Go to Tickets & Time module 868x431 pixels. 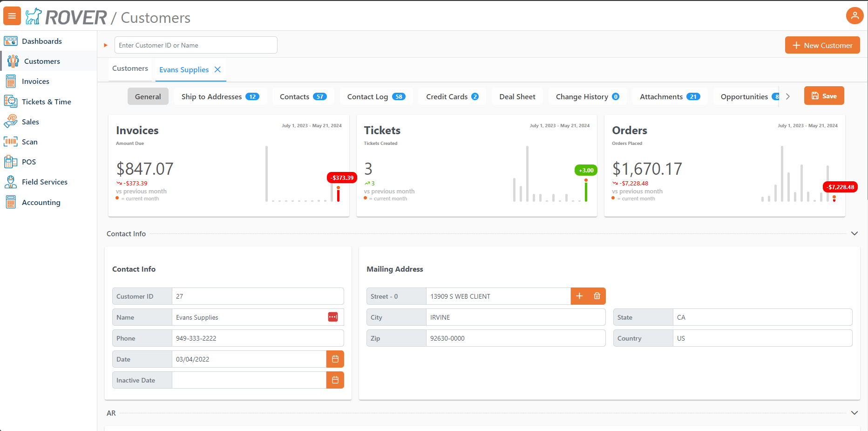pyautogui.click(x=46, y=102)
